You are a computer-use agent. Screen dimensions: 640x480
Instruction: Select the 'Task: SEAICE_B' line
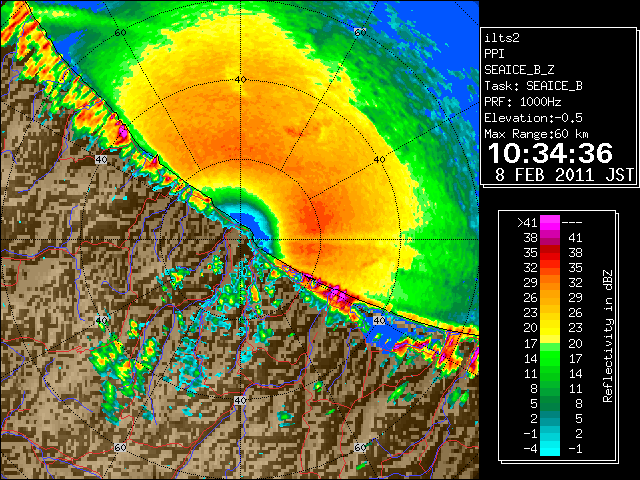(533, 86)
